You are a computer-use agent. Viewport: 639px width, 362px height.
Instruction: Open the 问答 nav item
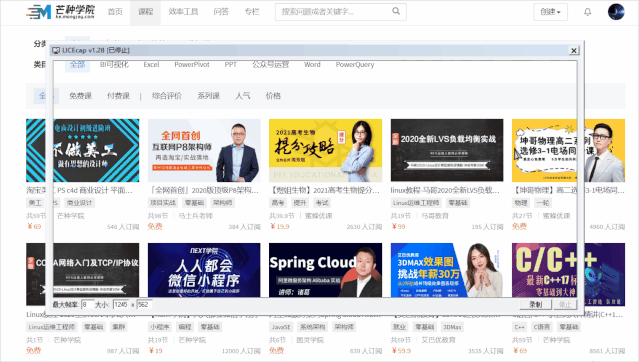[x=221, y=12]
